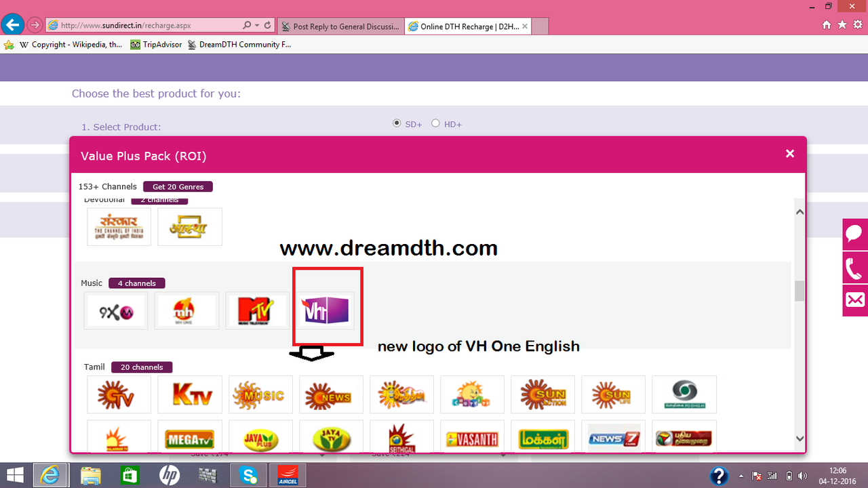The height and width of the screenshot is (488, 868).
Task: Switch to Post Reply to General Discussion tab
Action: pos(340,26)
